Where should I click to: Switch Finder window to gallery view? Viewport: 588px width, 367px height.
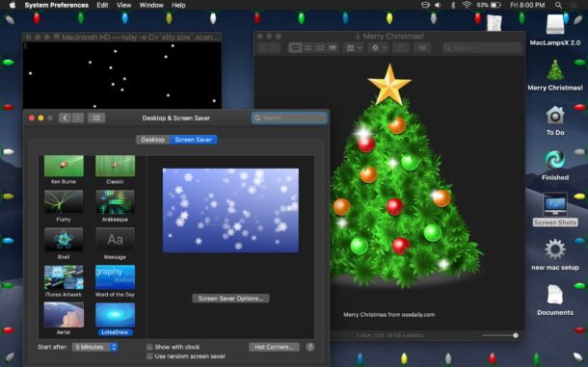(333, 48)
